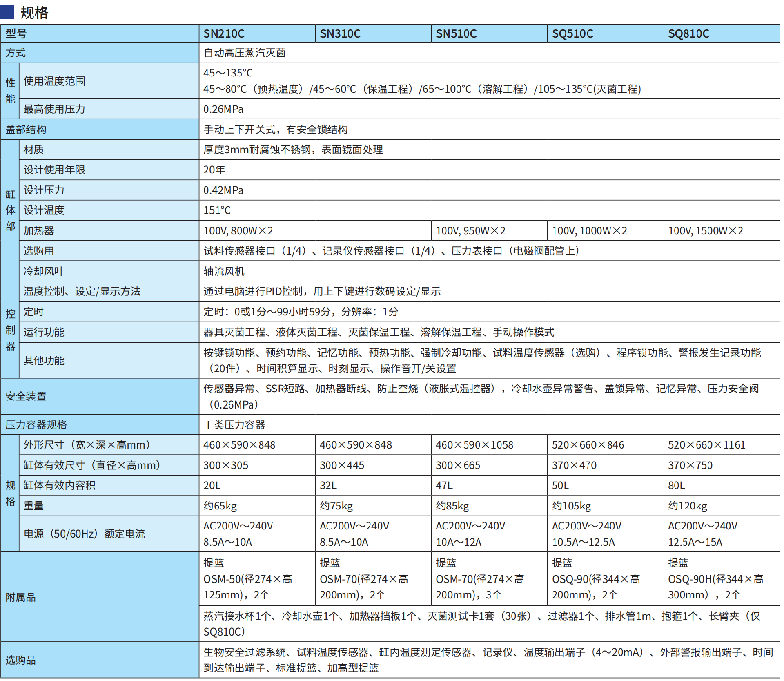Click the 370×470 chamber size cell
Viewport: 784px width, 681px height.
pos(605,465)
